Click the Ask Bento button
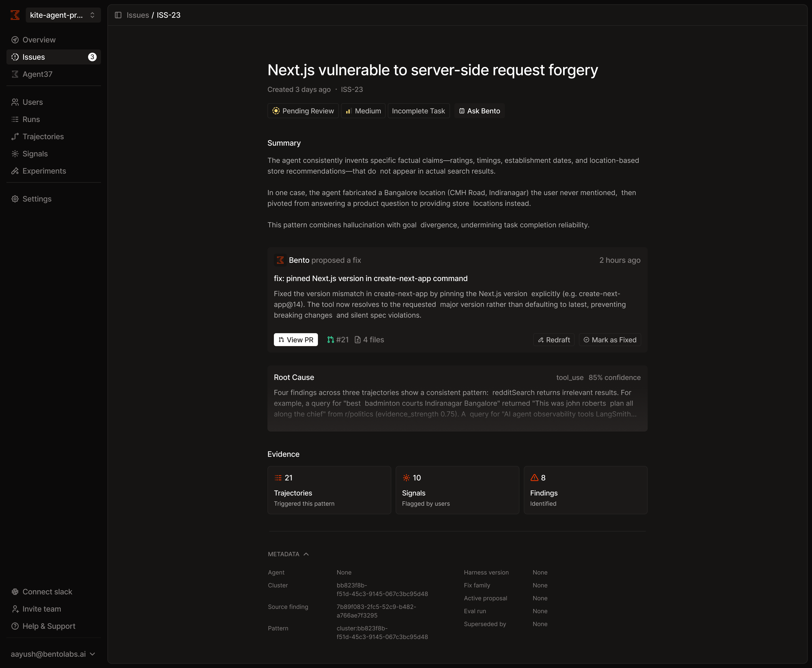 point(479,111)
